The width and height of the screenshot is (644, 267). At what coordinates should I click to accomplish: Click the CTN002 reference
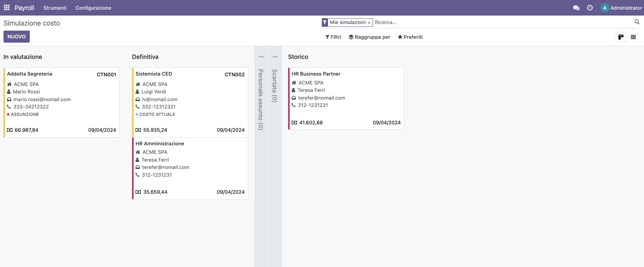click(x=235, y=74)
